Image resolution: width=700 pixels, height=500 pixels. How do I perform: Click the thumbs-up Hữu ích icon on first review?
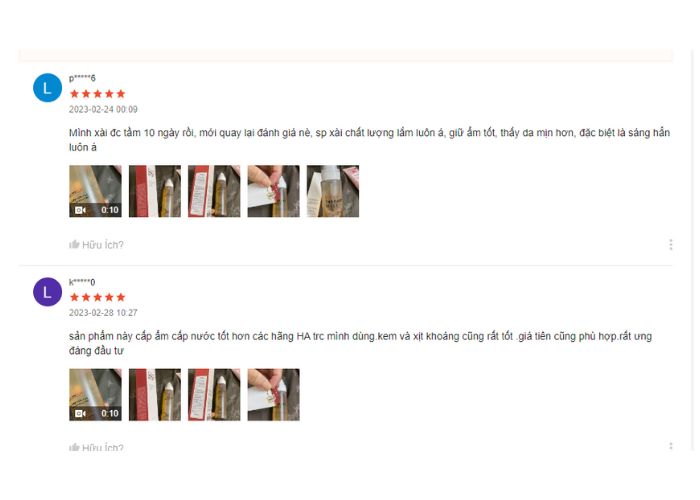point(74,244)
